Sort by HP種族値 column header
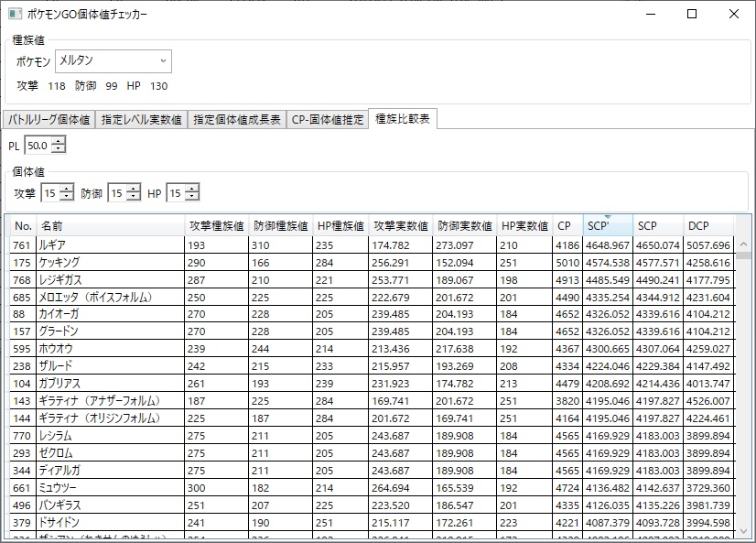Image resolution: width=756 pixels, height=543 pixels. point(340,225)
